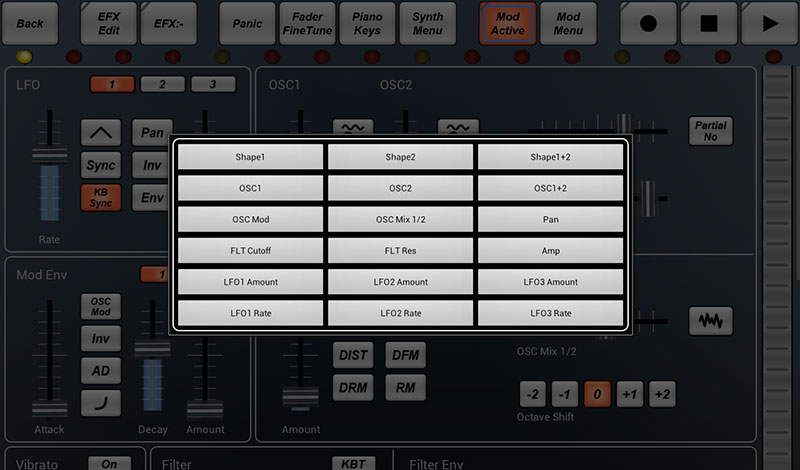The width and height of the screenshot is (800, 470).
Task: Stop playback with the square button
Action: point(709,23)
